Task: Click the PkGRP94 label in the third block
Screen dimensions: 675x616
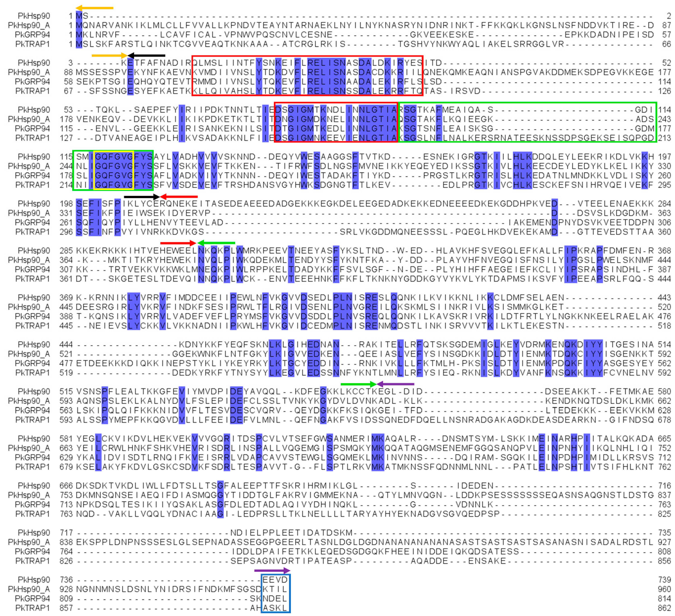Action: point(32,129)
